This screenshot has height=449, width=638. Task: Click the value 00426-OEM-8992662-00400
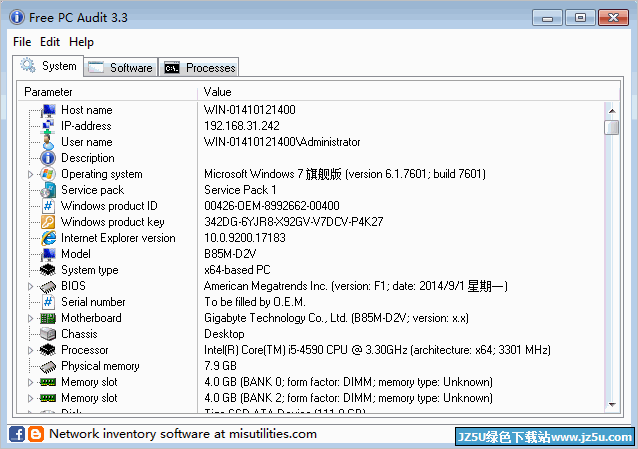[x=272, y=206]
